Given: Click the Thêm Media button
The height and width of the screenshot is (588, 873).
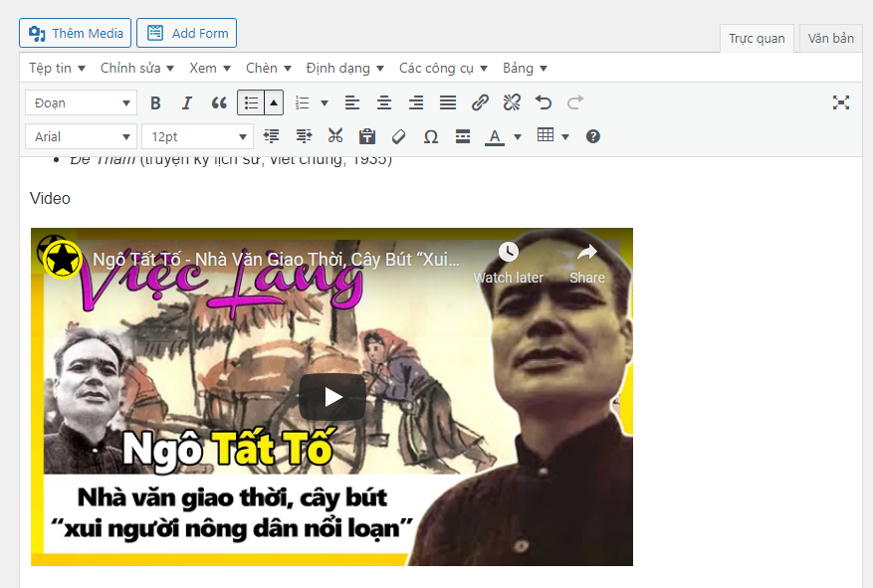Looking at the screenshot, I should point(76,33).
